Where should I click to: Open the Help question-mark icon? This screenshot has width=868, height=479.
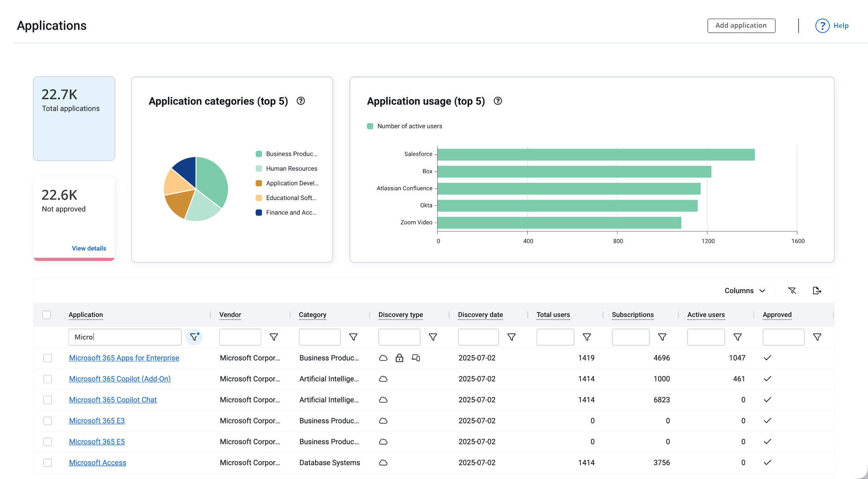tap(822, 26)
